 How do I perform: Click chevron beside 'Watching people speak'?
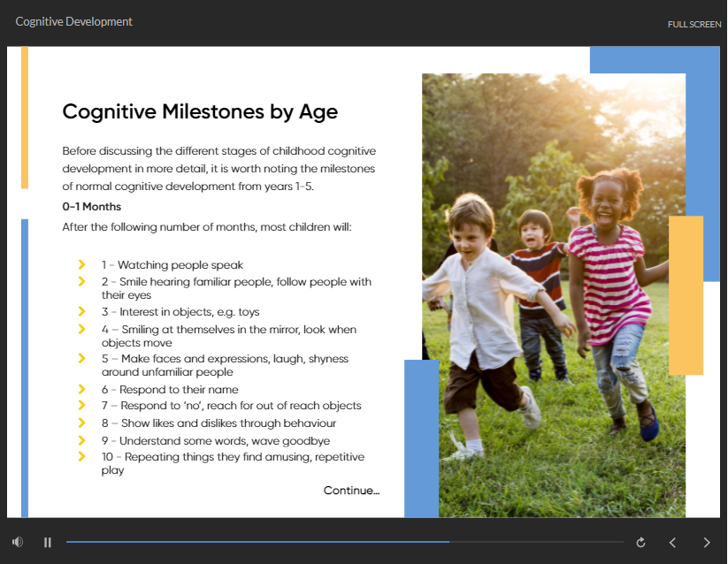(x=82, y=264)
